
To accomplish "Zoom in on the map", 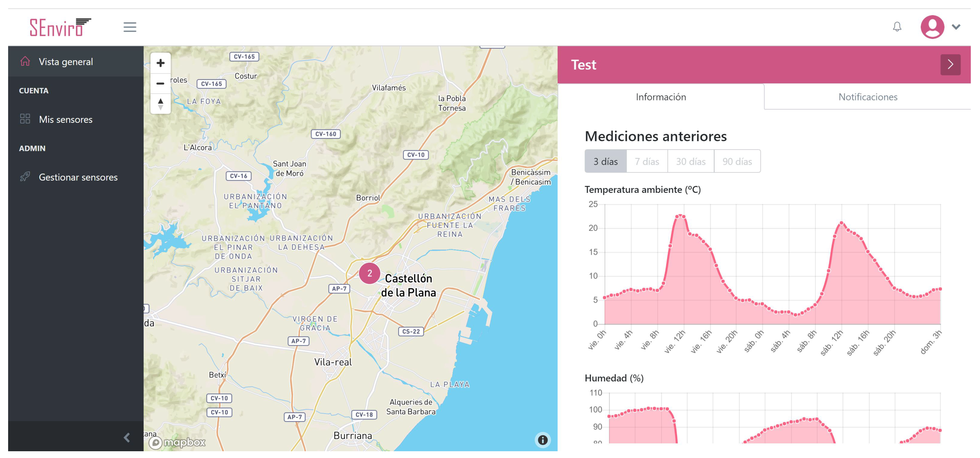I will pos(161,63).
